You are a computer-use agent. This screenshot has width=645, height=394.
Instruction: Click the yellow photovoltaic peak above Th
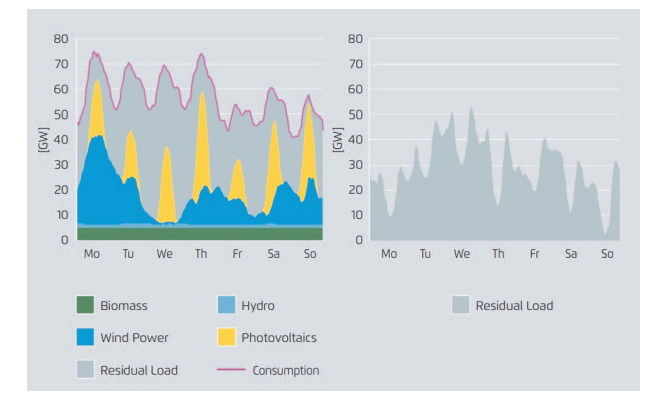(202, 144)
